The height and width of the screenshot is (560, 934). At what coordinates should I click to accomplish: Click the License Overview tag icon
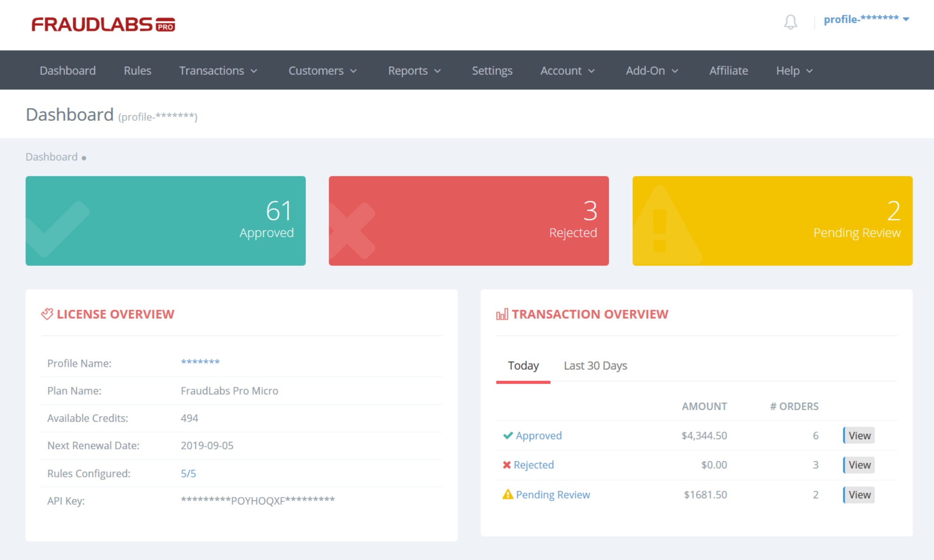point(47,314)
